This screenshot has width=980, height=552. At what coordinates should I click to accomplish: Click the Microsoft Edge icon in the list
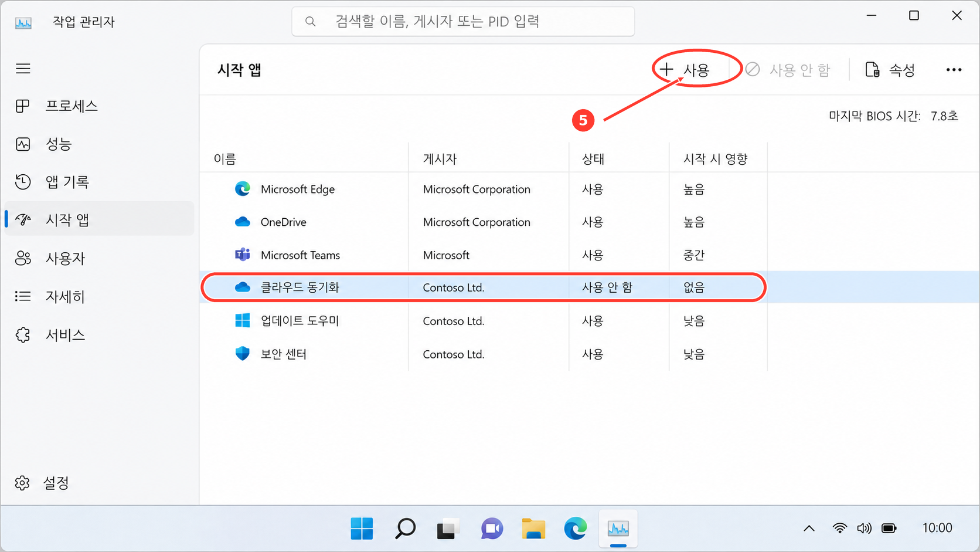(x=243, y=189)
